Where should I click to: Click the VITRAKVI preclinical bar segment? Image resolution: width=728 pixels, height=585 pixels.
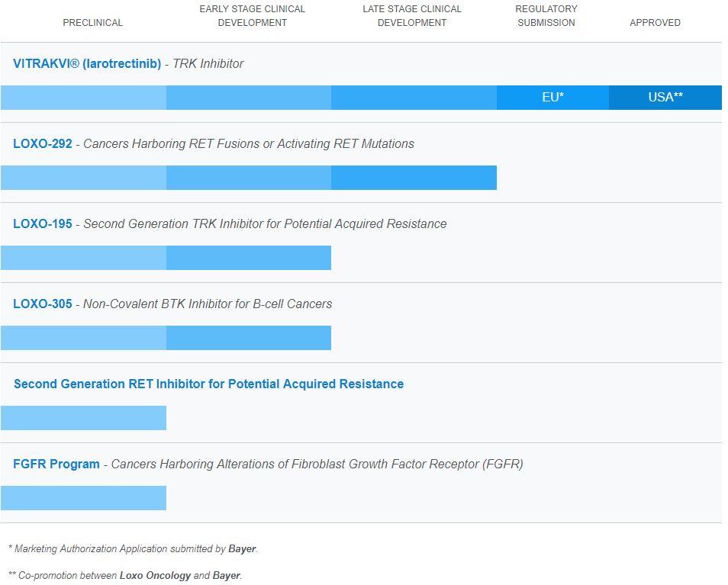point(84,98)
